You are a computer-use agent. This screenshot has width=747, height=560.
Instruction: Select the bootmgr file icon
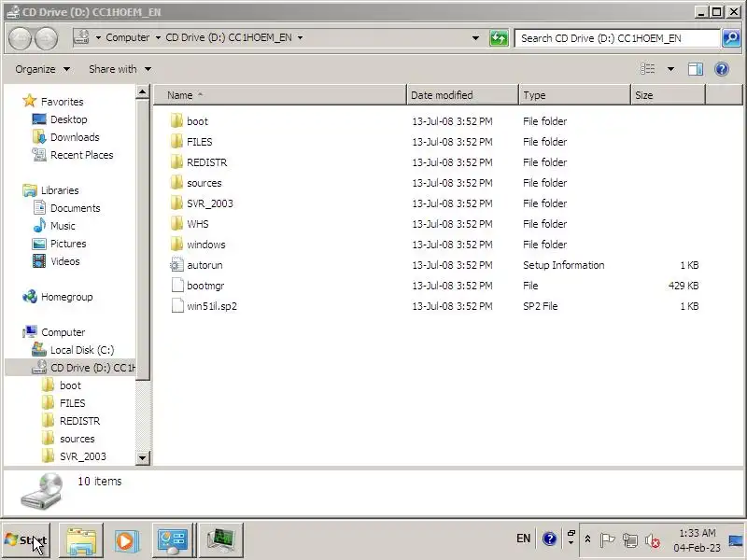coord(177,286)
